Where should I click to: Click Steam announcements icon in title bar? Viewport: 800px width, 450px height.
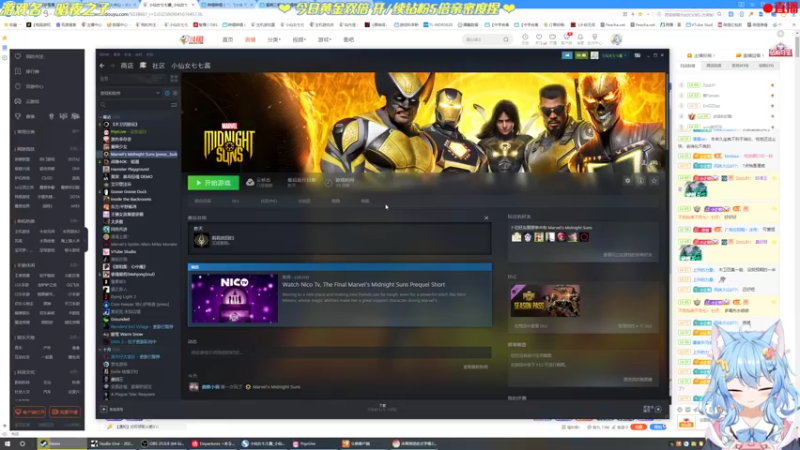[x=567, y=55]
